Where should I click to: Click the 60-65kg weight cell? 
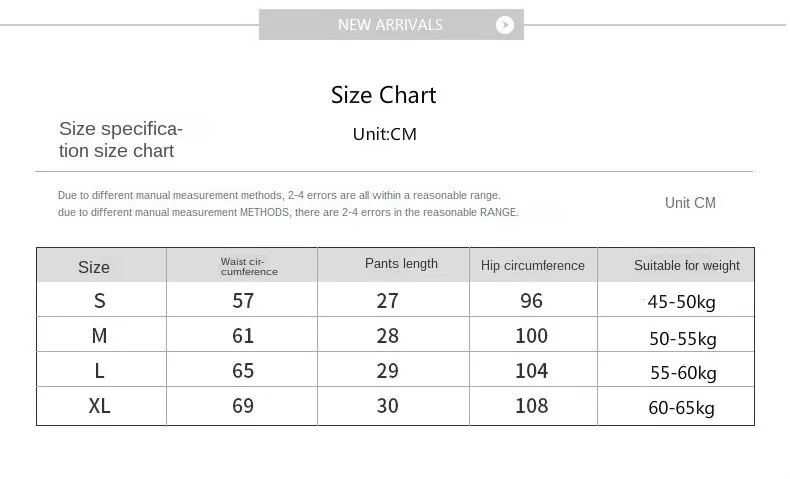[x=681, y=407]
